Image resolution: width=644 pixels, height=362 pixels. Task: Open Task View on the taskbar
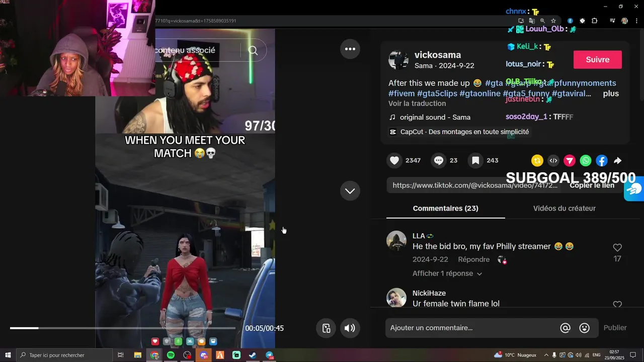(121, 355)
